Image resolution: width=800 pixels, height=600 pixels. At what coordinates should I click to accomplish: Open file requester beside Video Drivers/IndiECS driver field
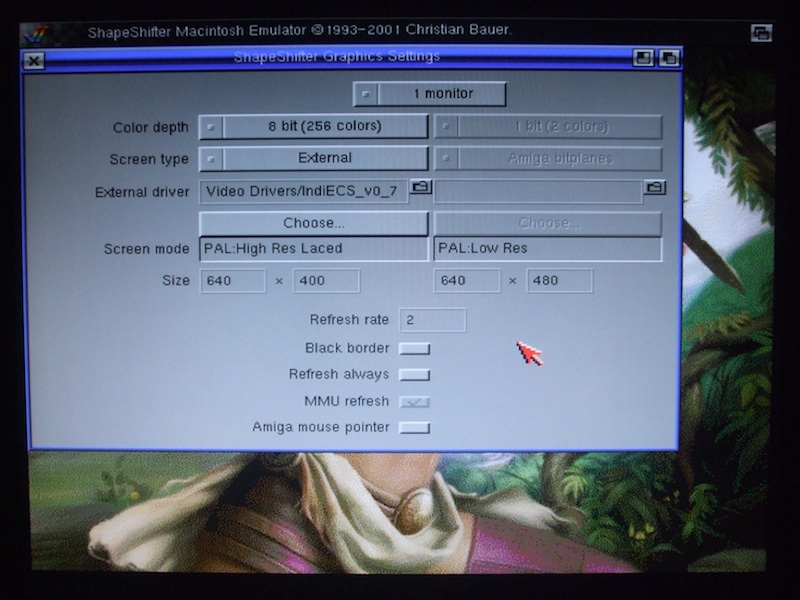point(420,188)
